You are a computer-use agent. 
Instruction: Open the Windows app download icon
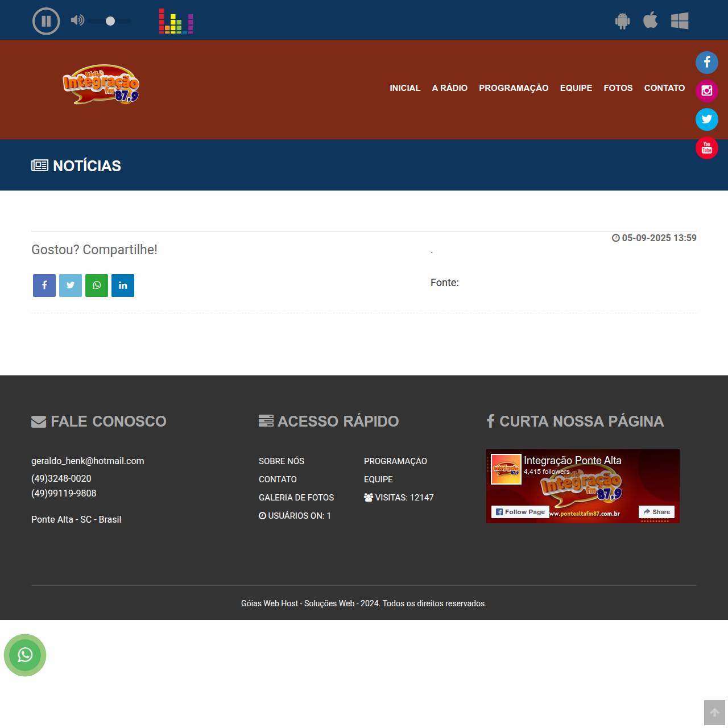680,21
